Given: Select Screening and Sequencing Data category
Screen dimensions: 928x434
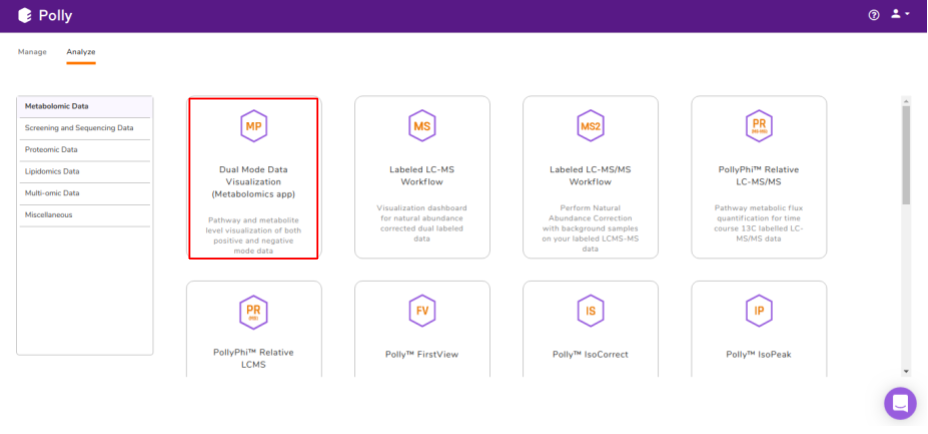Looking at the screenshot, I should coord(85,128).
